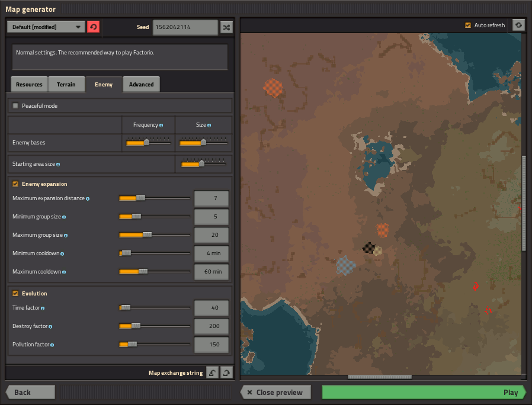Click the Time factor slider
The image size is (532, 405).
click(x=155, y=308)
